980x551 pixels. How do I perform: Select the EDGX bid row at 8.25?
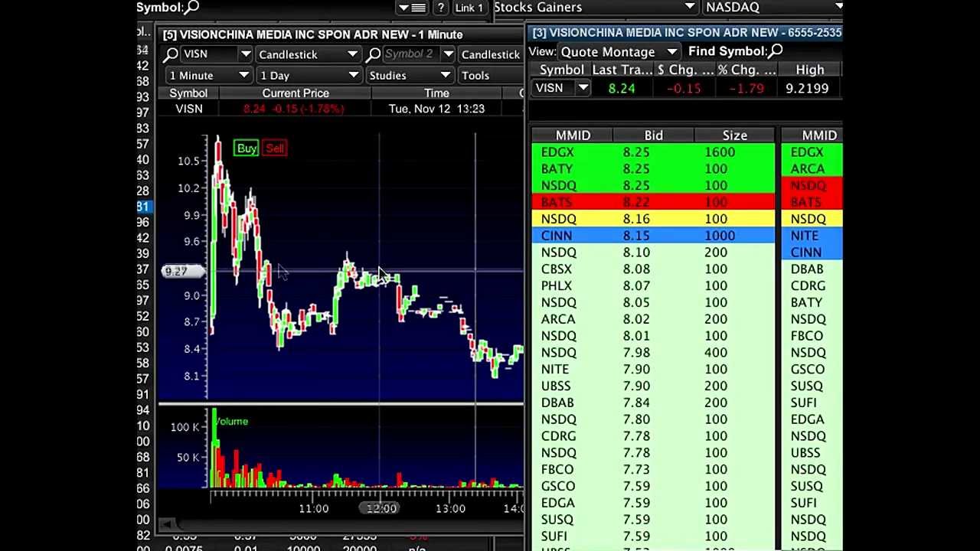(653, 152)
